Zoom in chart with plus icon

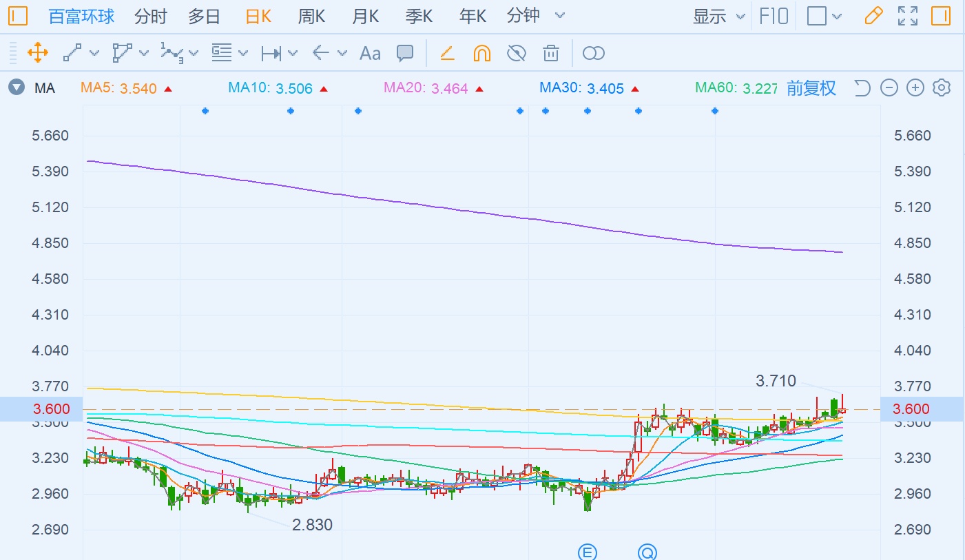click(915, 87)
